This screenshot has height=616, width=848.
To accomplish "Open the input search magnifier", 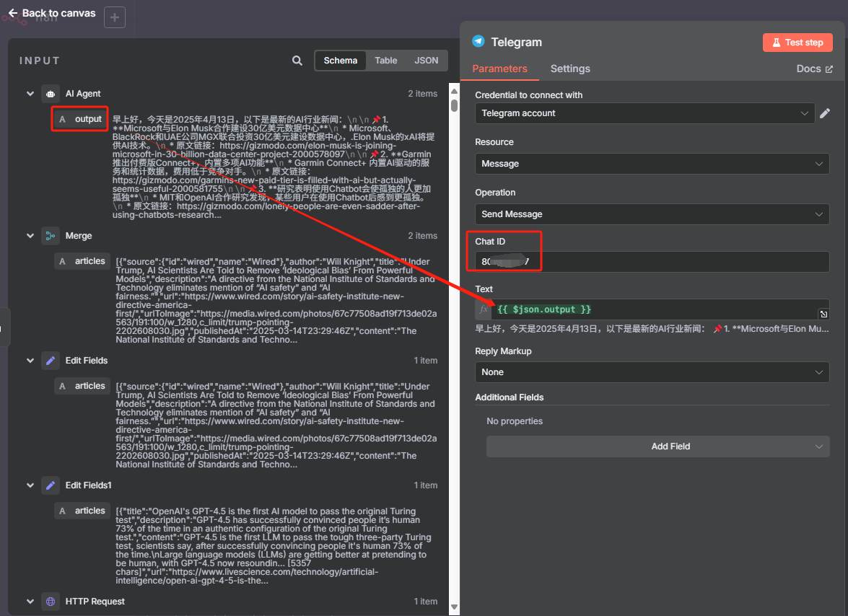I will [x=297, y=61].
